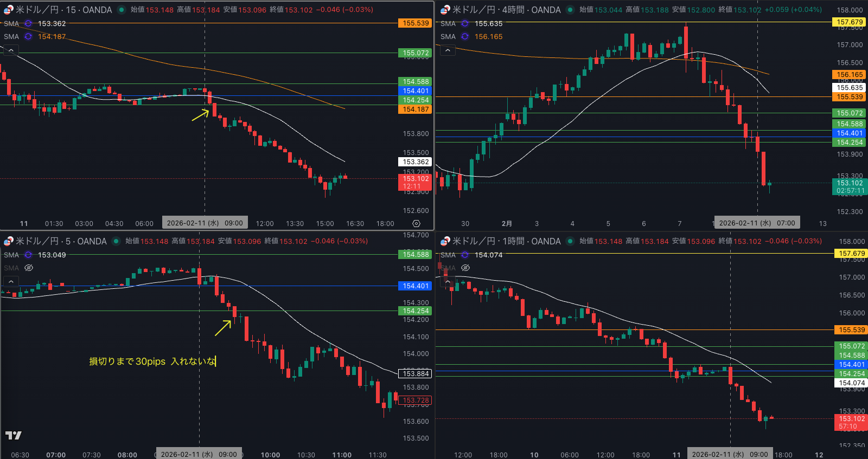868x459 pixels.
Task: Open chart settings gear on 15-minute chart
Action: pos(416,223)
